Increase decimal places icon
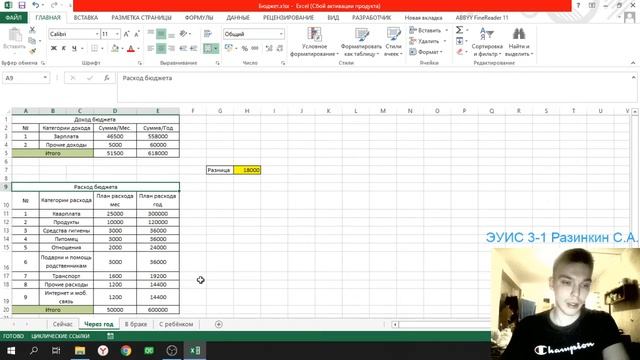Image resolution: width=640 pixels, height=360 pixels. [269, 49]
